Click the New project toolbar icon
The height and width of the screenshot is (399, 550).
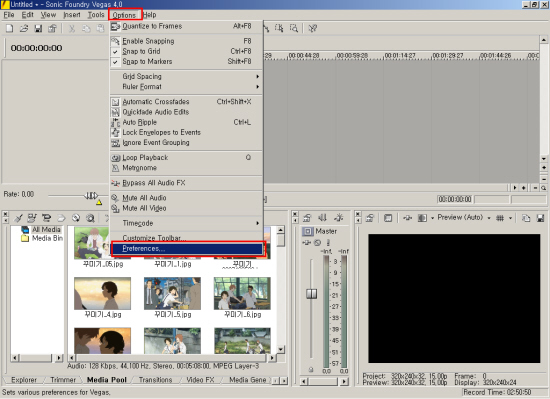coord(9,28)
